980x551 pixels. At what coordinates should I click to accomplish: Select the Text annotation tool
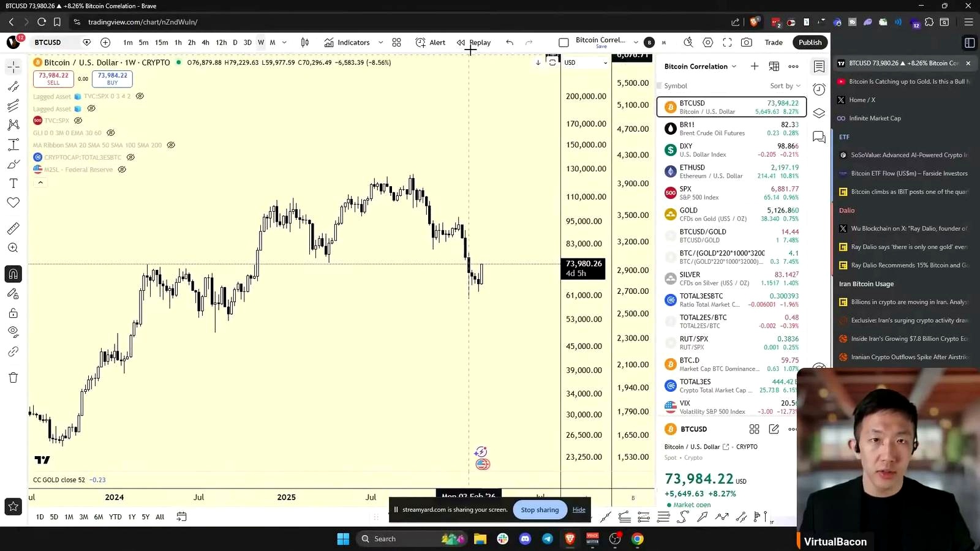(13, 183)
